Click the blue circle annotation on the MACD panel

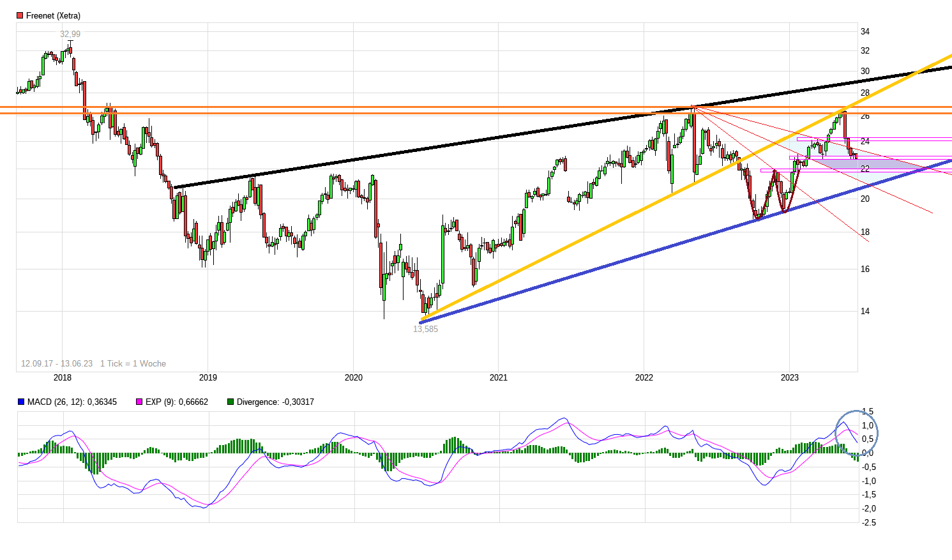856,433
